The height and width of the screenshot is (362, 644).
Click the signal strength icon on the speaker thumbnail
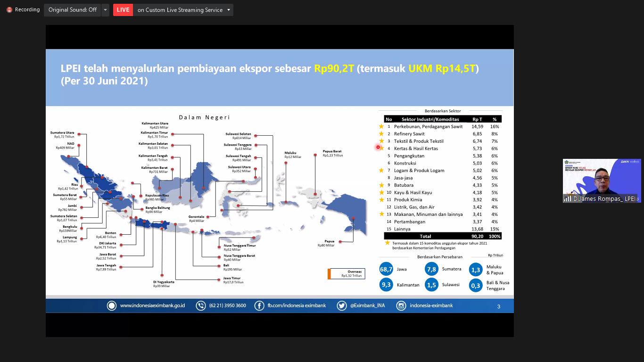tap(567, 199)
